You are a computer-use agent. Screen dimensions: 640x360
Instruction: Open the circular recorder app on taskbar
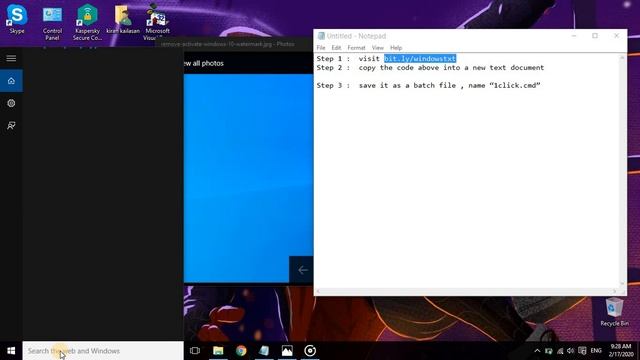(x=310, y=351)
